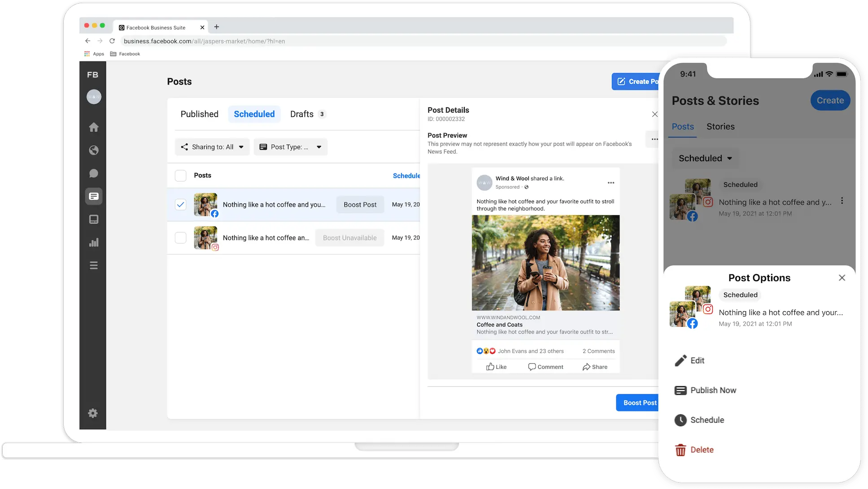Click Boost Post in the first row
This screenshot has height=489, width=868.
(x=360, y=205)
